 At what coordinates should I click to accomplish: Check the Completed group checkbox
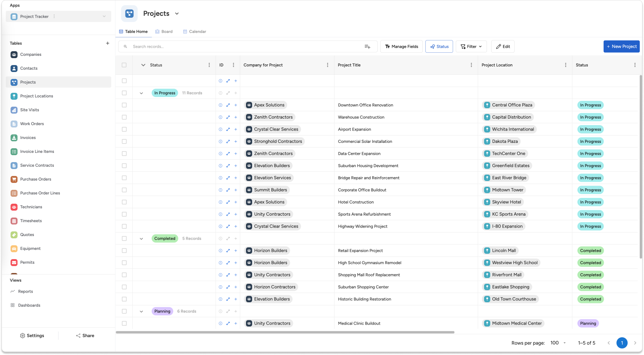[124, 238]
